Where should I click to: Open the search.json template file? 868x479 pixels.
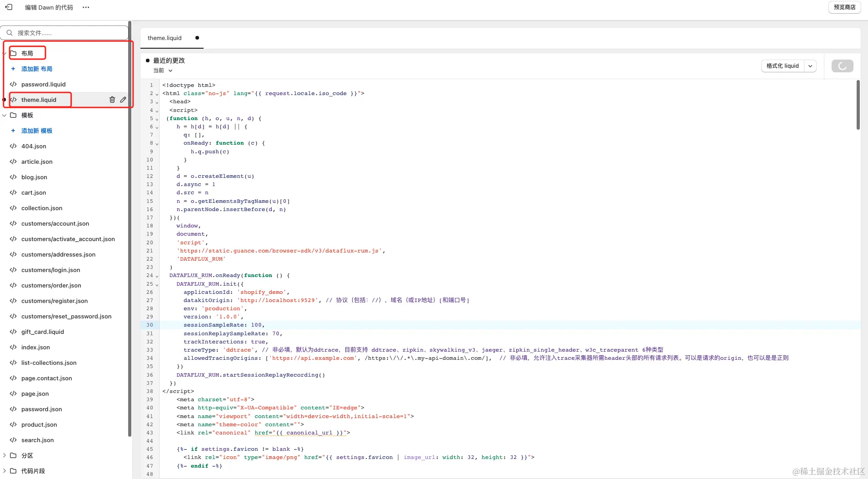[37, 440]
